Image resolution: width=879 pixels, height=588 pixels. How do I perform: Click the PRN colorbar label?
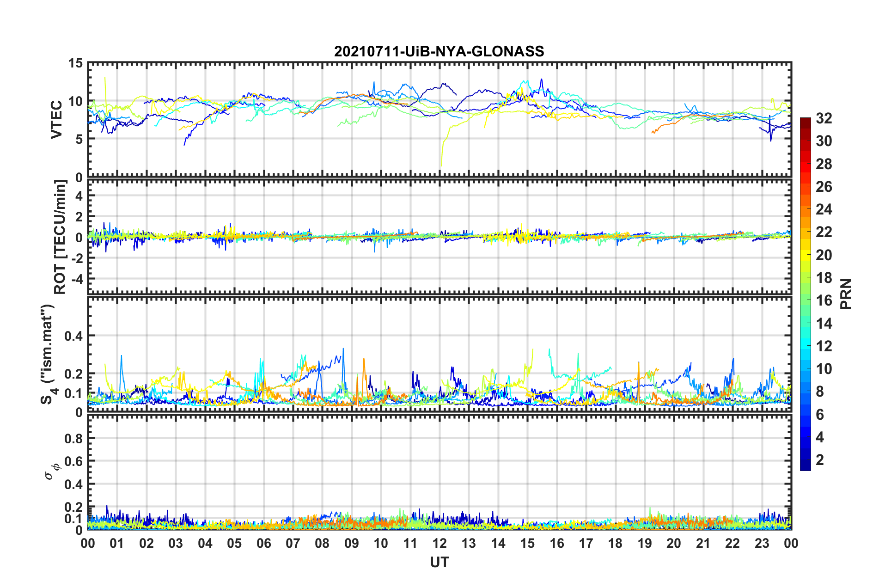tap(846, 294)
